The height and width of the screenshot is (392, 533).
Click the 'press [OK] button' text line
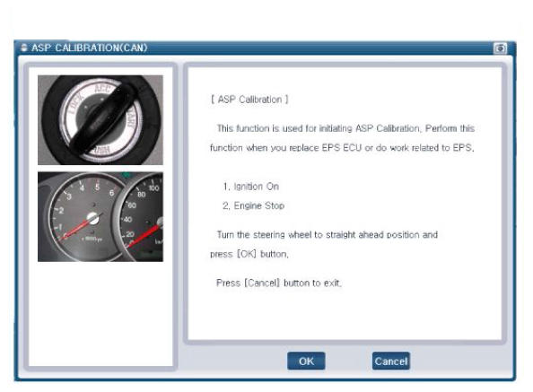[249, 254]
